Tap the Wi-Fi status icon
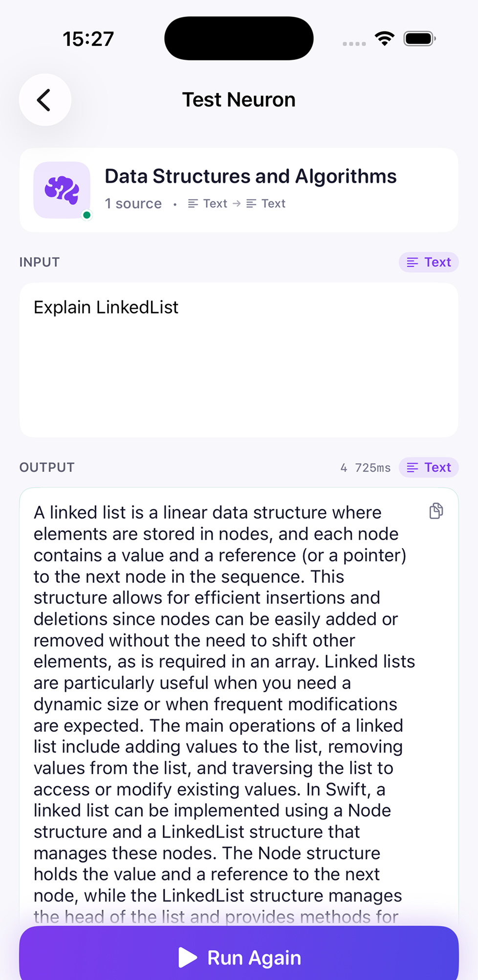 [x=384, y=38]
